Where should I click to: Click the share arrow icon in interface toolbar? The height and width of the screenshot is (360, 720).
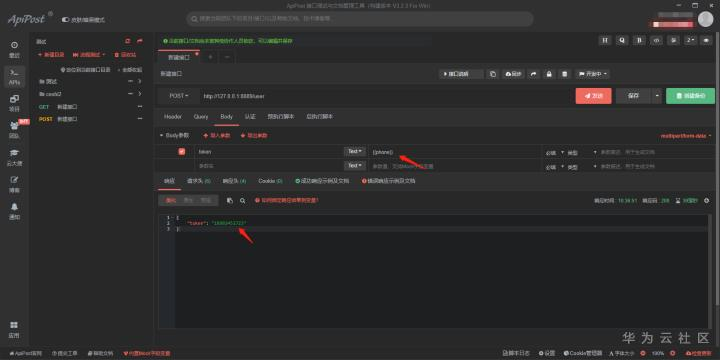(534, 74)
